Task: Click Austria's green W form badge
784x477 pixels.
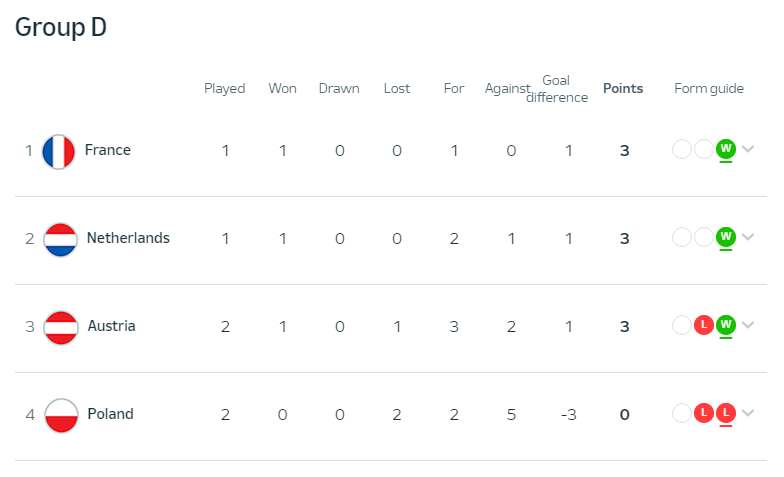Action: 726,325
